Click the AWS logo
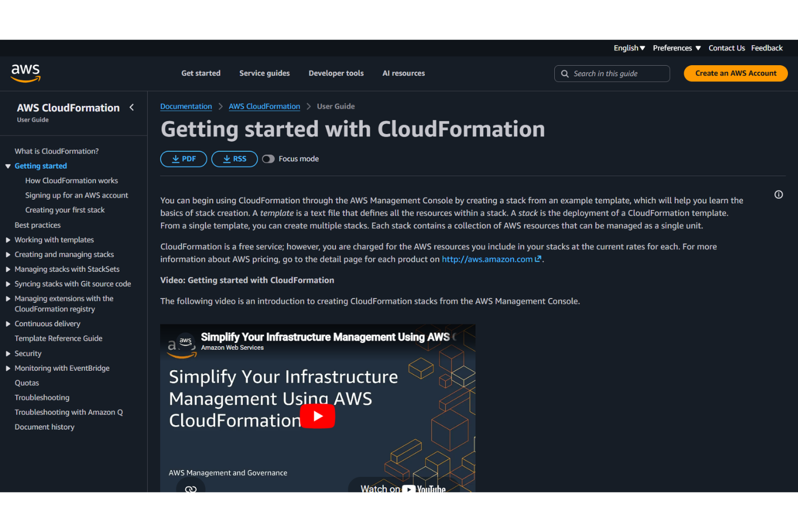 [25, 73]
